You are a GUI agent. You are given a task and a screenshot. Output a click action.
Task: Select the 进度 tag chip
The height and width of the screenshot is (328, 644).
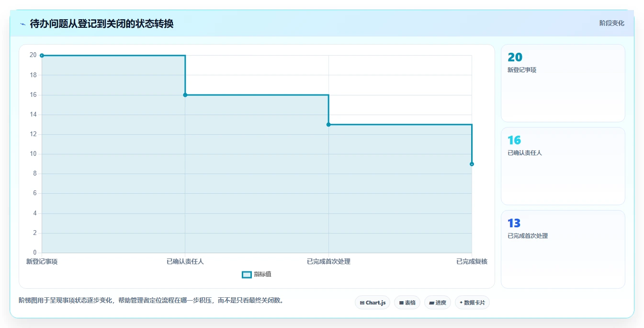(x=438, y=303)
